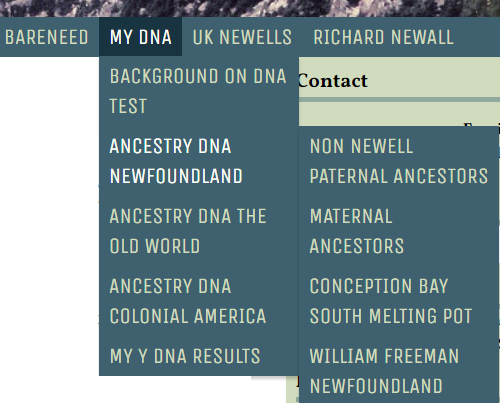The image size is (500, 403).
Task: Click the highlighted My DNA menu tab
Action: 140,37
